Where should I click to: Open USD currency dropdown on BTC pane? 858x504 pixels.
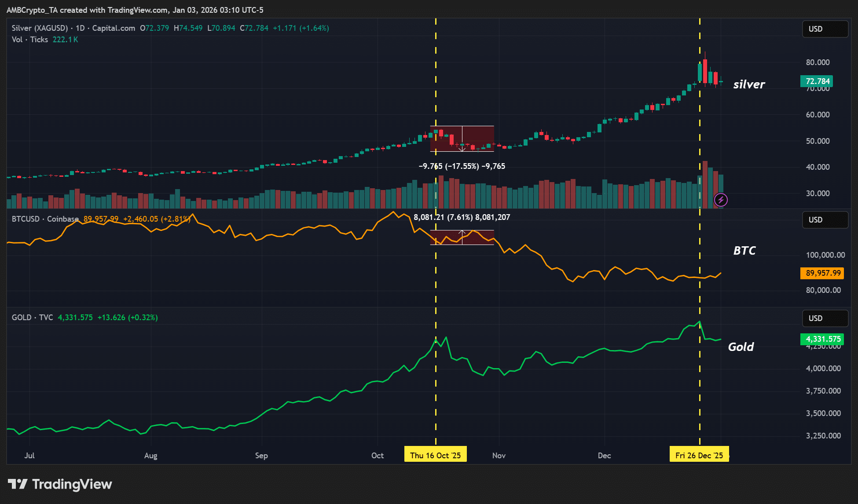click(825, 220)
